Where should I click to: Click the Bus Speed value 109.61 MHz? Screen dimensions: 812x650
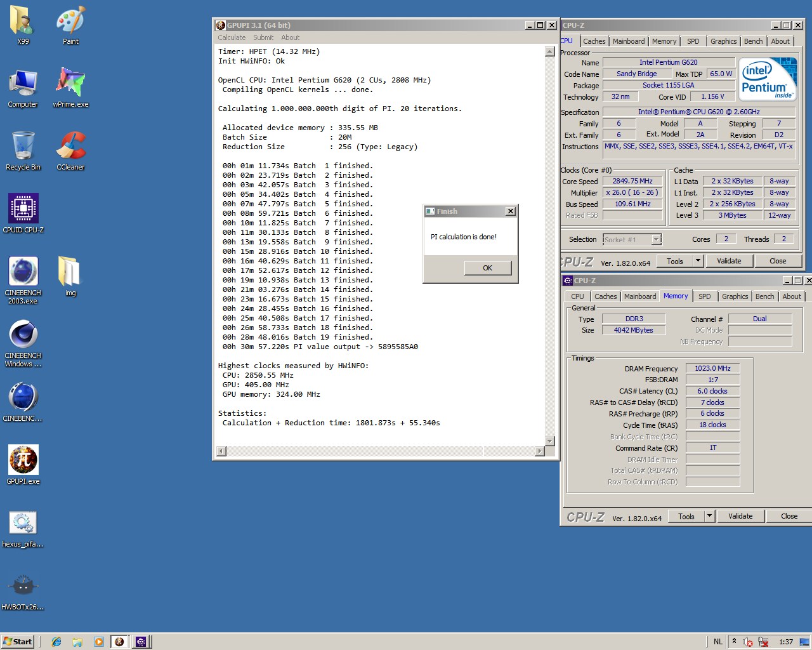[632, 204]
